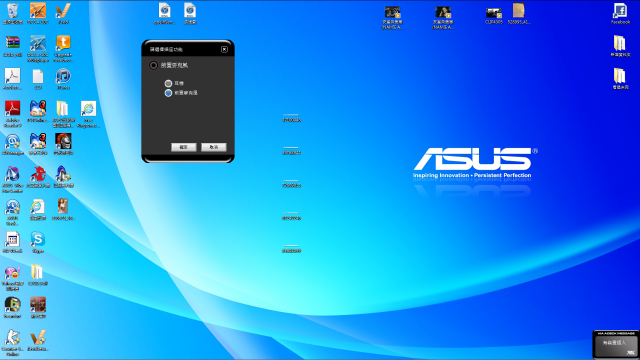Launch Skype from the desktop
Screen dimensions: 640x360
point(38,240)
